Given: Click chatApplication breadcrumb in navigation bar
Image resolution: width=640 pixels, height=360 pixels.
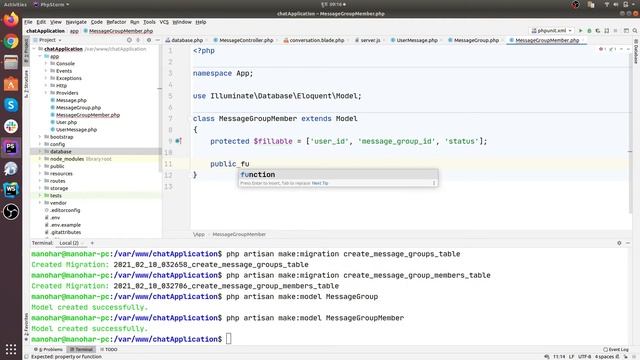Looking at the screenshot, I should (x=45, y=31).
